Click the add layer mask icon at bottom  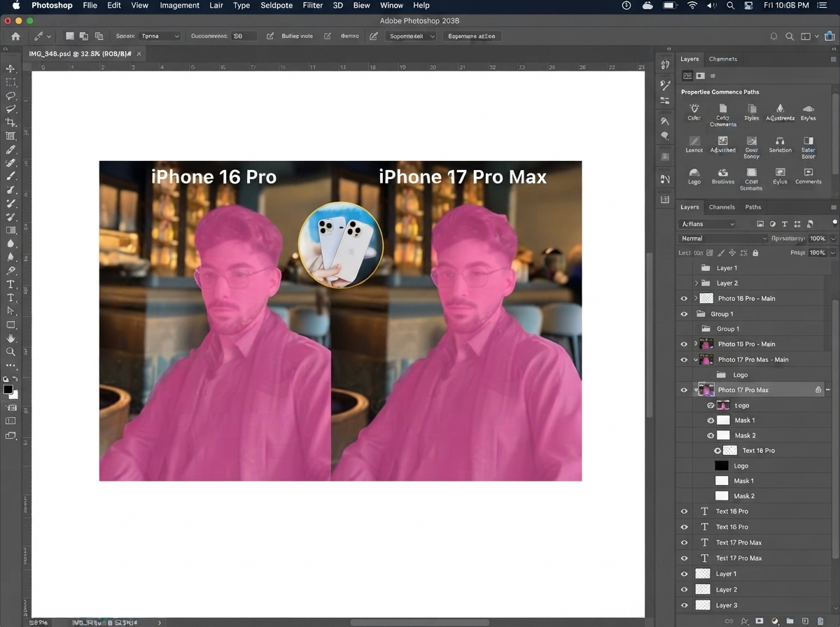[x=759, y=620]
